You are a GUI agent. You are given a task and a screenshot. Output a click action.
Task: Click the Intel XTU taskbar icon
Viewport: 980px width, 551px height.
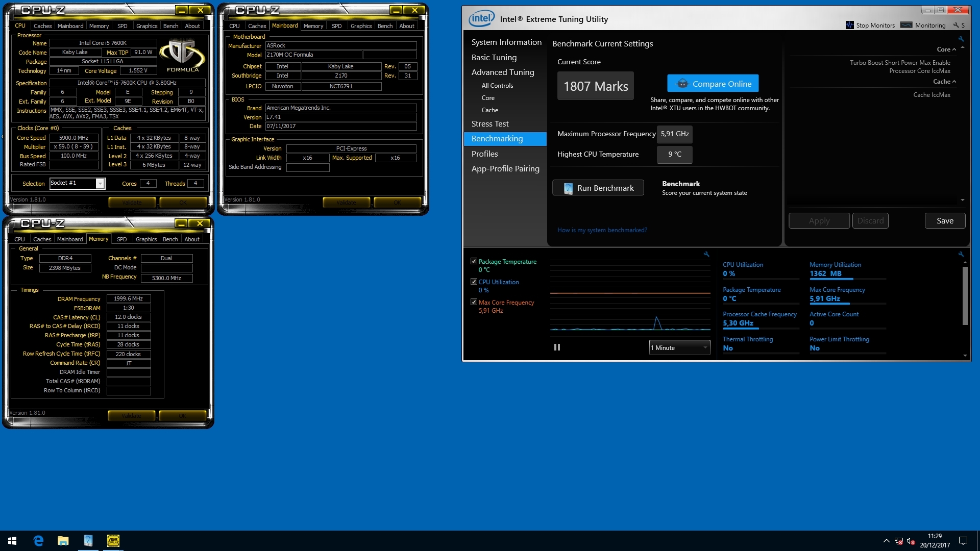[x=88, y=541]
